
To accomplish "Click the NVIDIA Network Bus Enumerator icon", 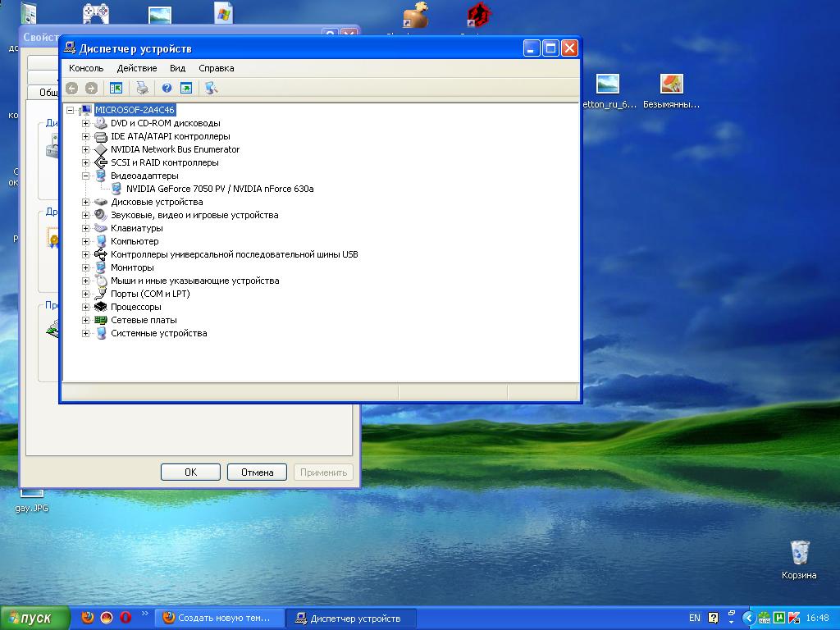I will pos(101,149).
